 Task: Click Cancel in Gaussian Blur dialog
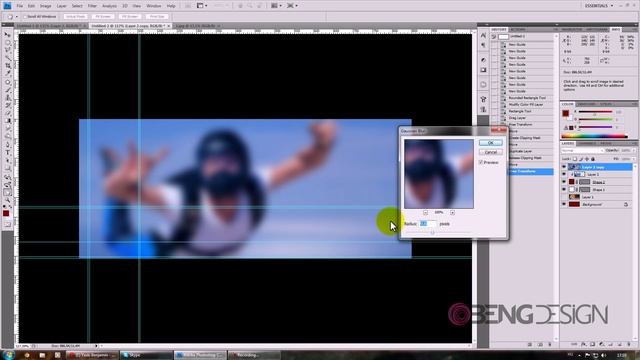[491, 152]
